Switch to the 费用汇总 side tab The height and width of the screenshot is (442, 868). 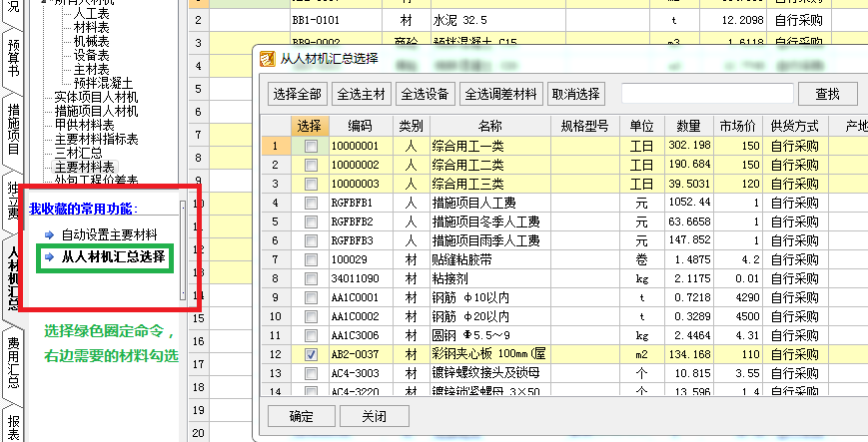coord(12,362)
